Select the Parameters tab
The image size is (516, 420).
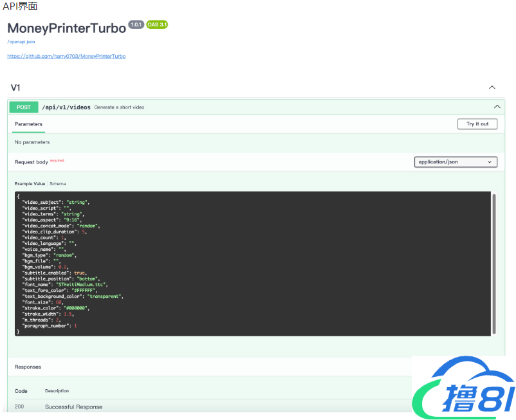28,124
